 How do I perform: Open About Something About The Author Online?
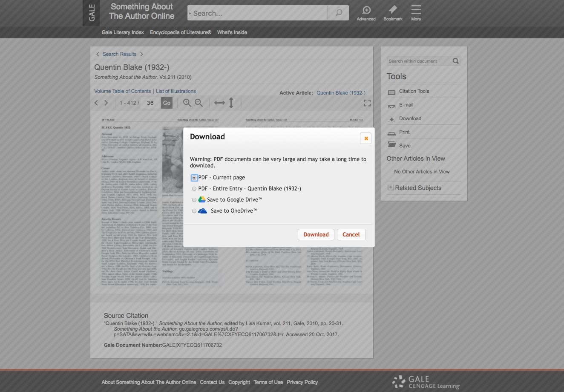click(x=149, y=382)
